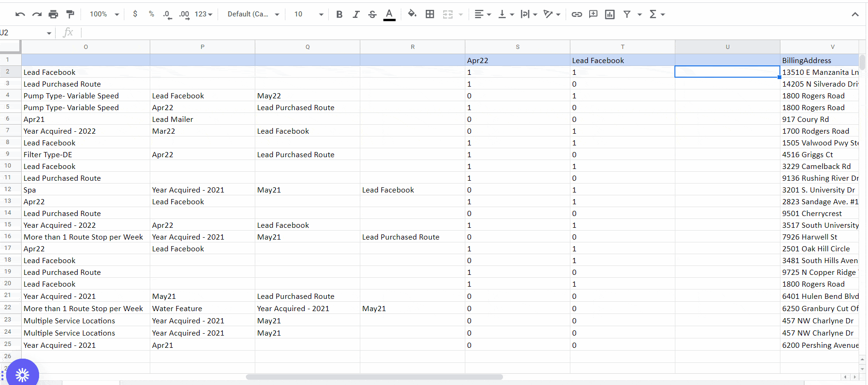Click the Print icon
This screenshot has width=868, height=385.
(x=53, y=15)
